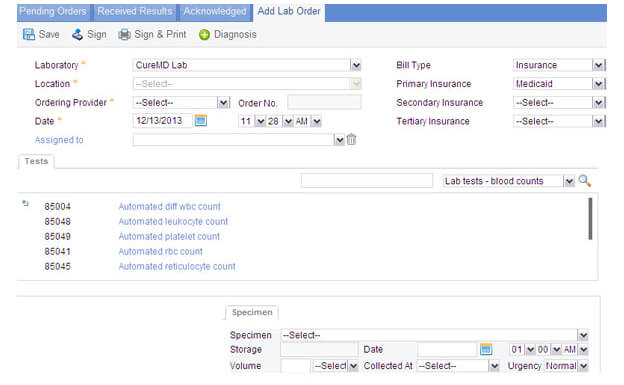Click the Sign & Print printer icon
Screen dimensions: 624x385
(125, 35)
